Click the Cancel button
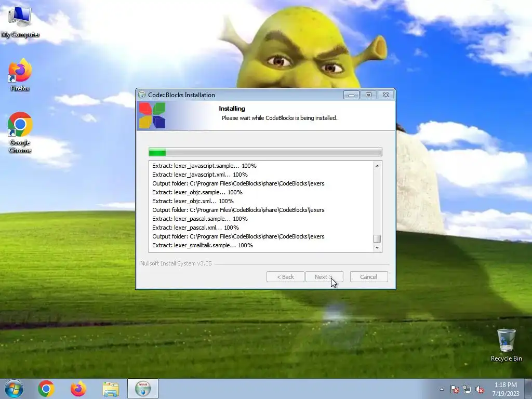The height and width of the screenshot is (399, 532). [x=369, y=277]
